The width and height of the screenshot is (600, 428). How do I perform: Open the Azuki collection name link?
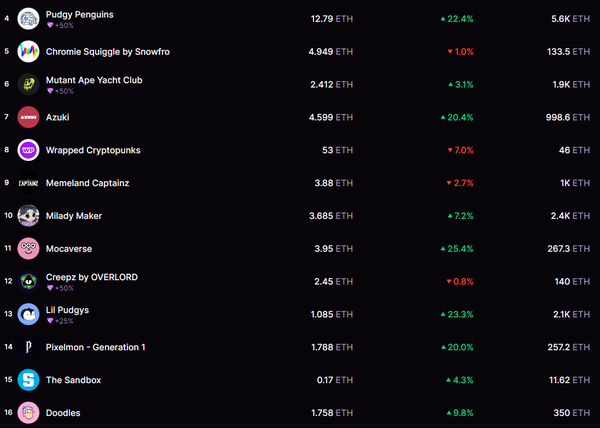tap(58, 117)
